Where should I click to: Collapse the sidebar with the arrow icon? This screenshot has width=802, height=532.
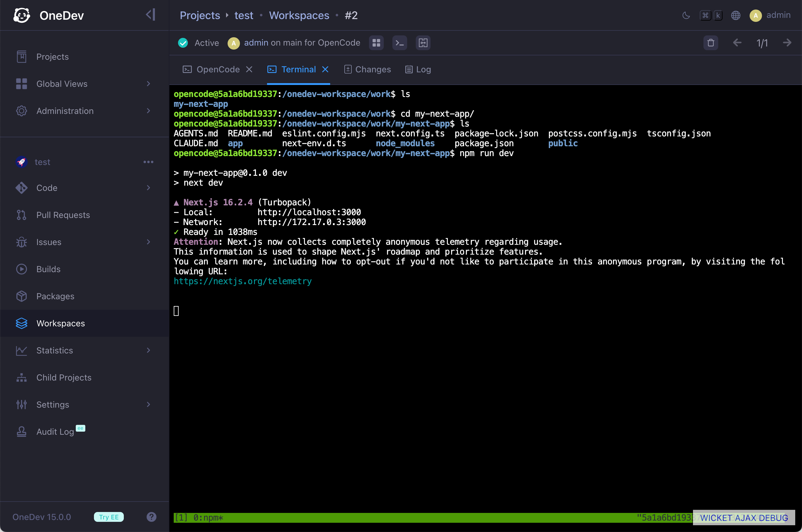[151, 14]
